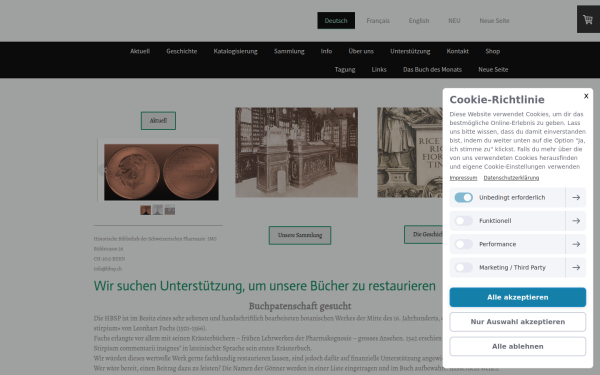The image size is (600, 375).
Task: Click the Alle ablehnen button
Action: coord(517,346)
